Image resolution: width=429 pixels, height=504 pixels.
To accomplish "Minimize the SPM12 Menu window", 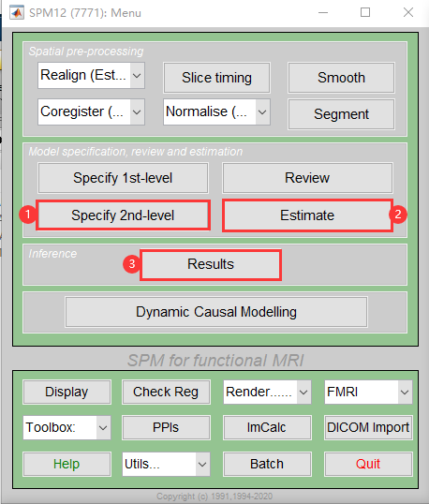I will (323, 13).
